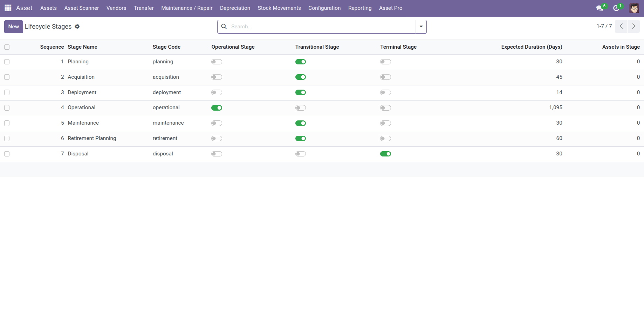The width and height of the screenshot is (644, 335).
Task: Toggle Operational Stage for Operational row
Action: 217,108
